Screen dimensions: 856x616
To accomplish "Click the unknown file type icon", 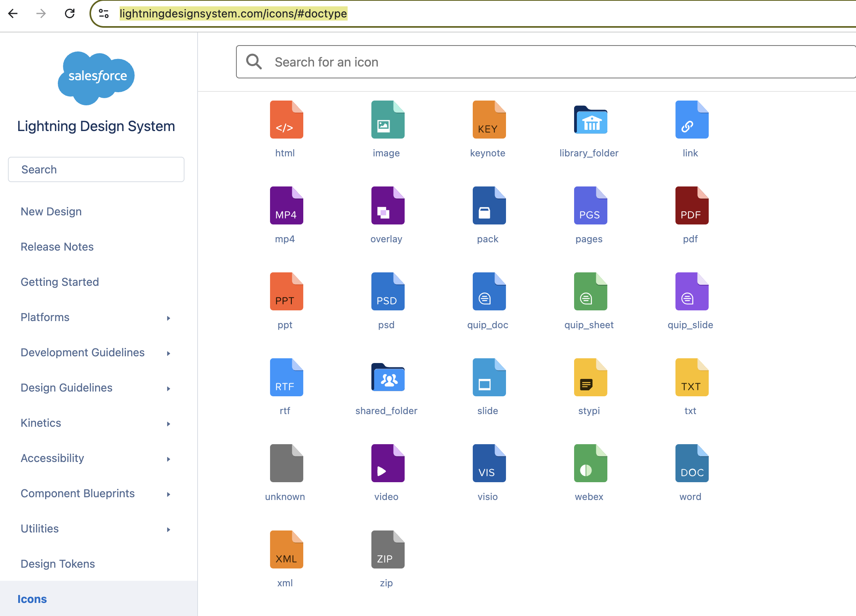I will click(286, 463).
